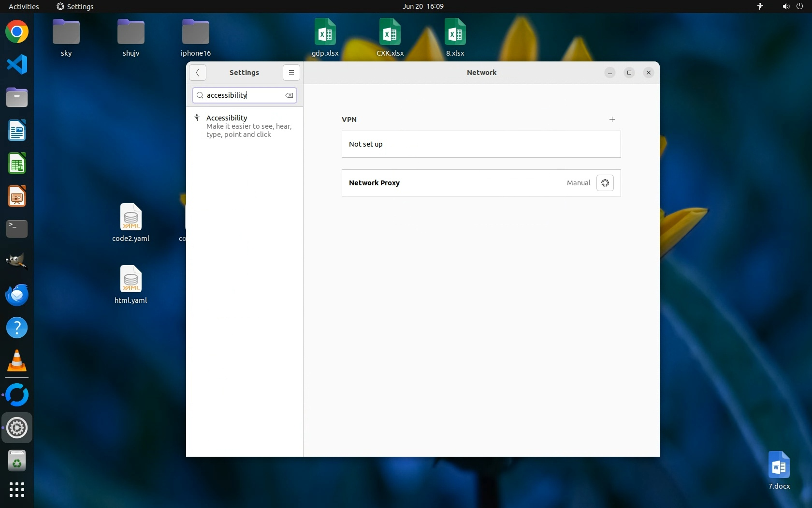
Task: Open the Settings app menu in top bar
Action: pyautogui.click(x=75, y=6)
